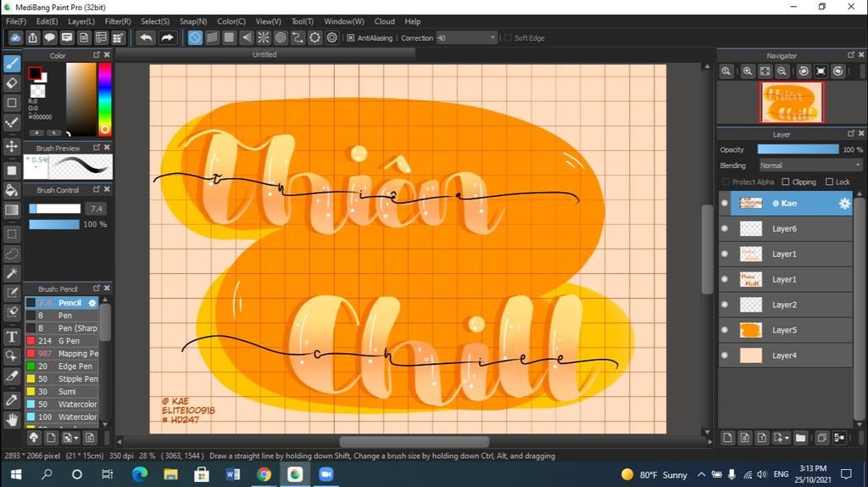The width and height of the screenshot is (868, 487).
Task: Select the Hand tool
Action: [12, 420]
